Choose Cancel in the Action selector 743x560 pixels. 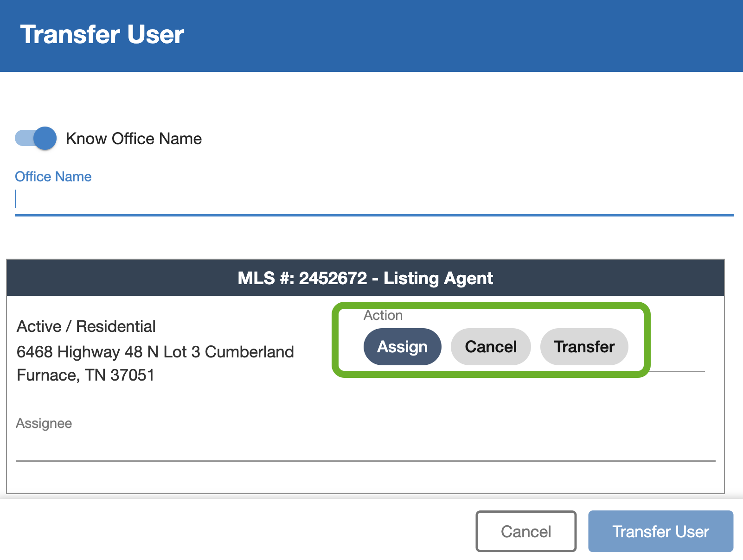coord(490,346)
